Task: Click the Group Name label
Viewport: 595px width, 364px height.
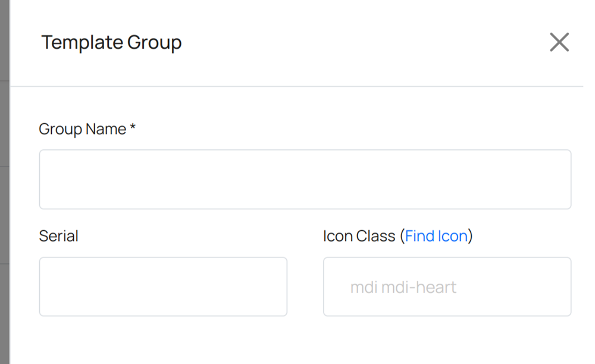Action: [x=82, y=129]
